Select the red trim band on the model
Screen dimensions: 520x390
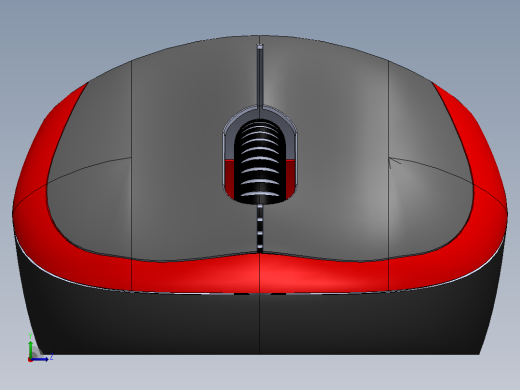tap(260, 273)
